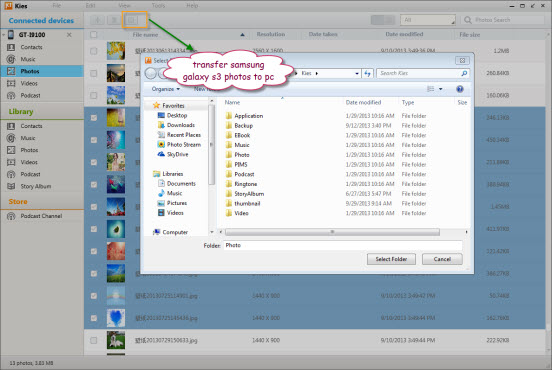Click the Back button in folder dialog
Screen dimensions: 552x370
(x=151, y=73)
